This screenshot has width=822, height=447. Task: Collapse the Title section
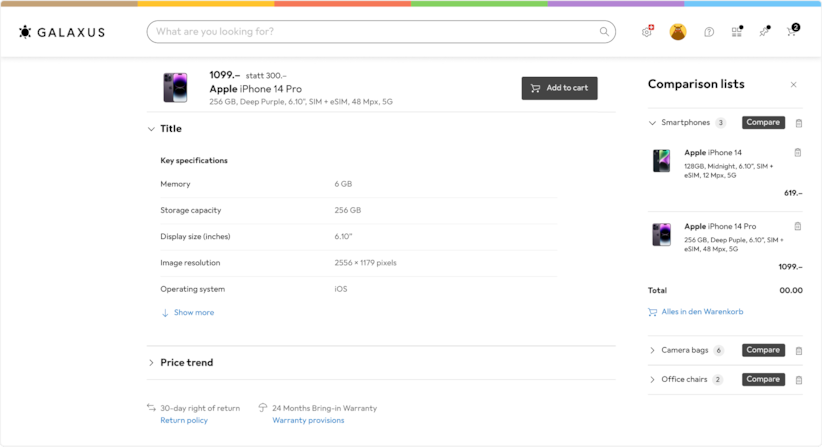coord(151,129)
